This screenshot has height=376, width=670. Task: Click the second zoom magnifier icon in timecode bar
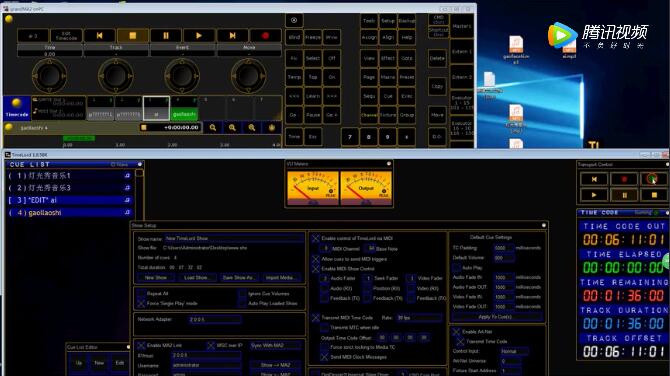pyautogui.click(x=232, y=127)
